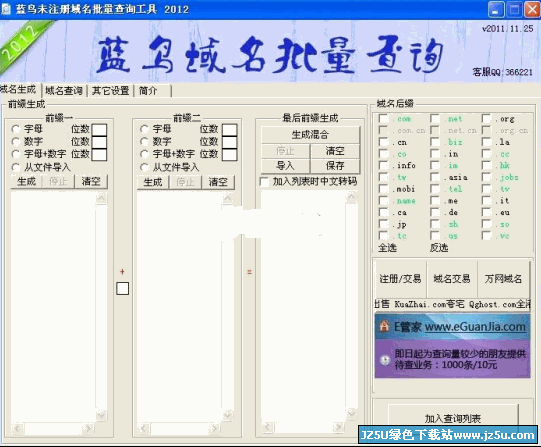Select the 域名生成 tab
This screenshot has width=541, height=447.
[19, 90]
